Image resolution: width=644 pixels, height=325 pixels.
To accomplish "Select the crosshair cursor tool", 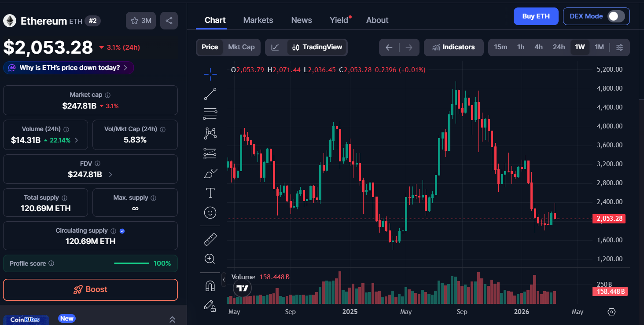I will click(210, 74).
